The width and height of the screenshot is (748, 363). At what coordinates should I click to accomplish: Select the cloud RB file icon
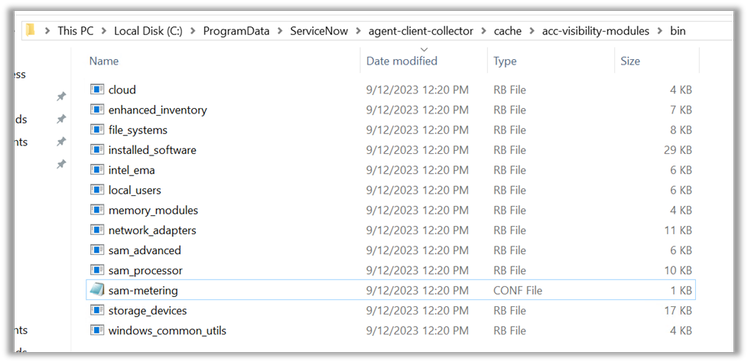pyautogui.click(x=97, y=89)
